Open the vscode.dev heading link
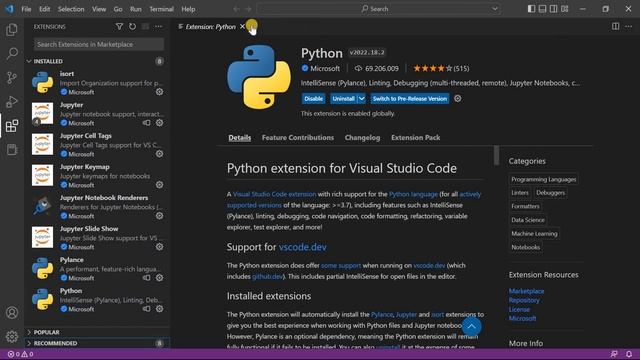This screenshot has width=640, height=360. click(x=302, y=247)
